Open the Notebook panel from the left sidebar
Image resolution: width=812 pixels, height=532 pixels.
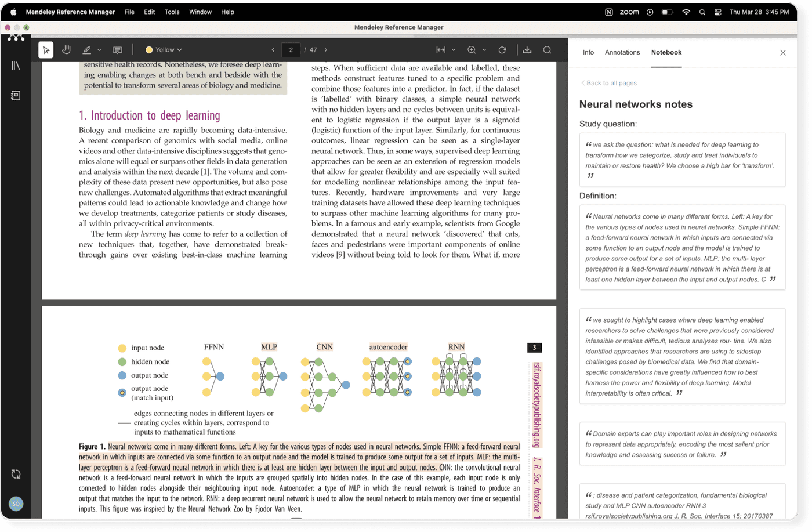click(x=16, y=95)
